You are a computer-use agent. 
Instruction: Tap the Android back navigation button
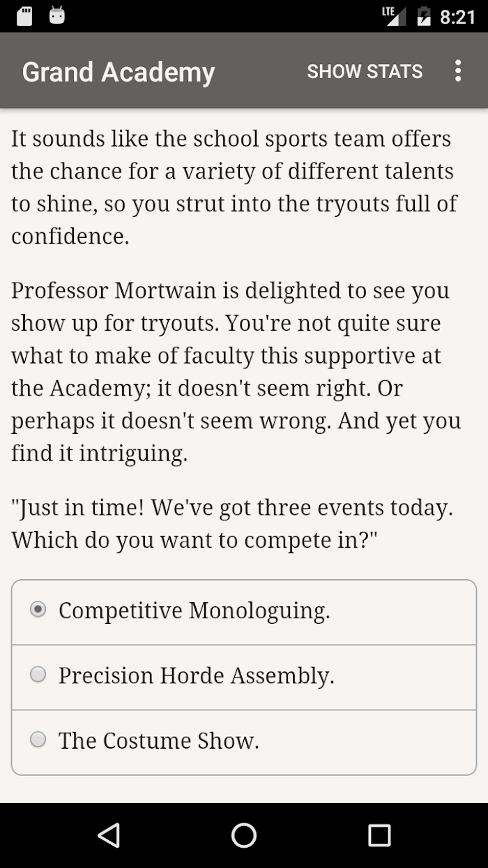[x=109, y=835]
